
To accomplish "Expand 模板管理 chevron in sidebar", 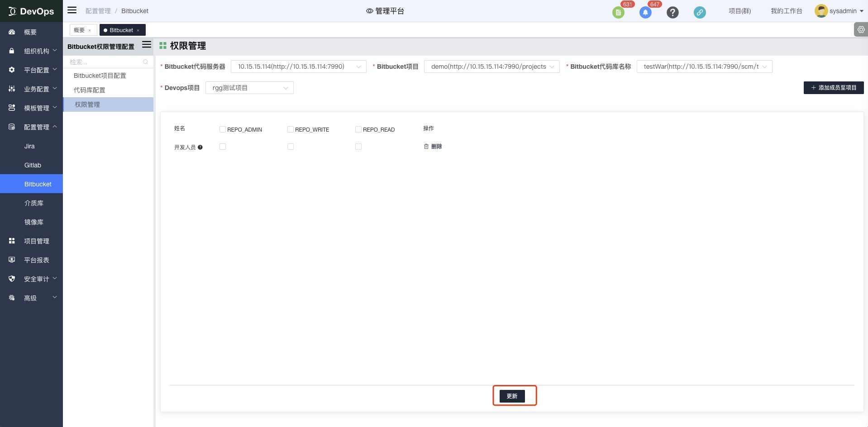I will [55, 108].
